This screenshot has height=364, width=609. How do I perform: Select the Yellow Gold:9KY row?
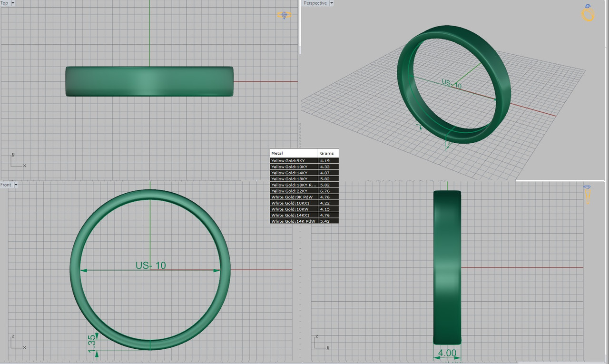[304, 161]
